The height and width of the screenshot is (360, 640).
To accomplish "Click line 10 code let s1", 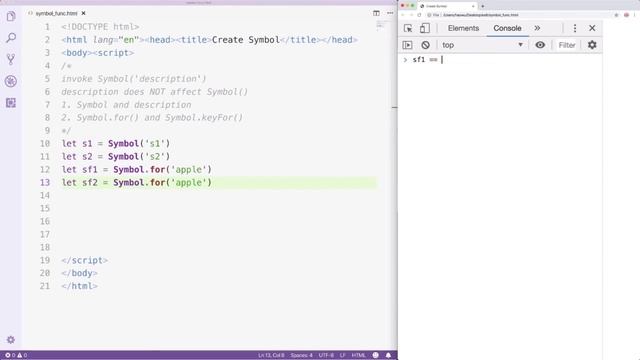I will tap(116, 144).
